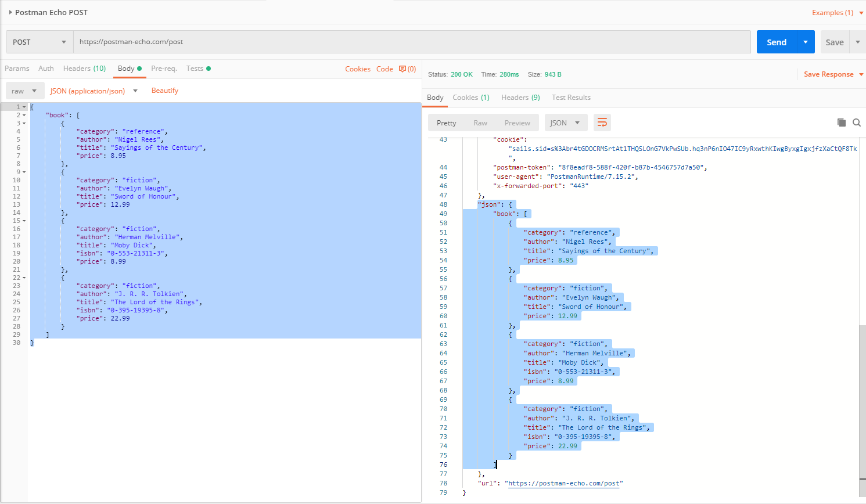
Task: Click the request URL input field
Action: coord(411,42)
